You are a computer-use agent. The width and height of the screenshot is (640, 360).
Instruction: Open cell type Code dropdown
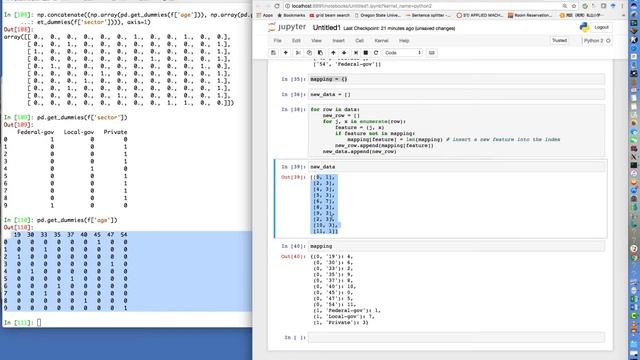403,53
